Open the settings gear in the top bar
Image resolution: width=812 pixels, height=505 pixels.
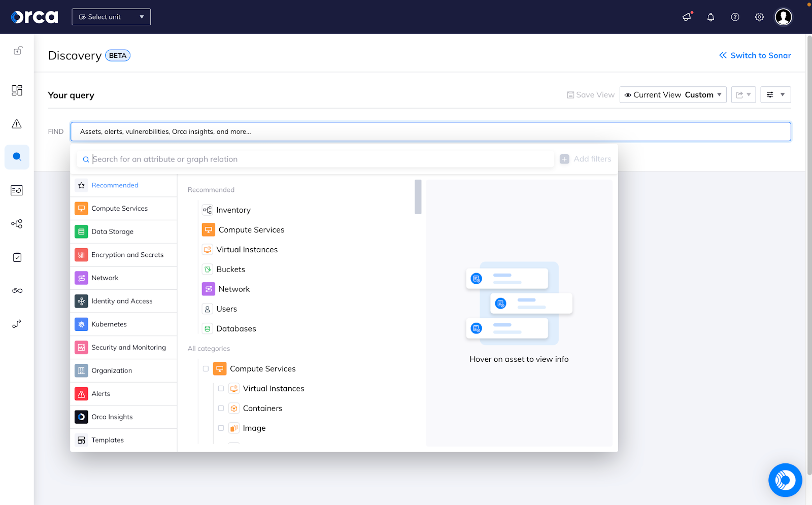point(759,17)
